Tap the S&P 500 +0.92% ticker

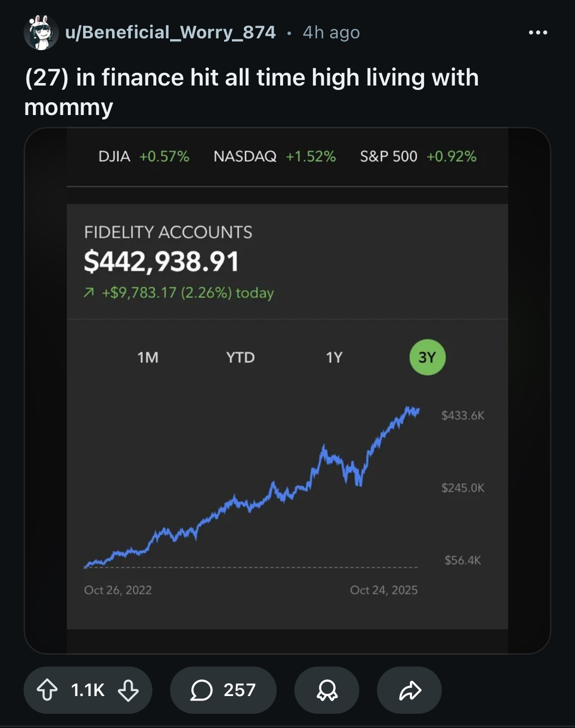pyautogui.click(x=418, y=156)
